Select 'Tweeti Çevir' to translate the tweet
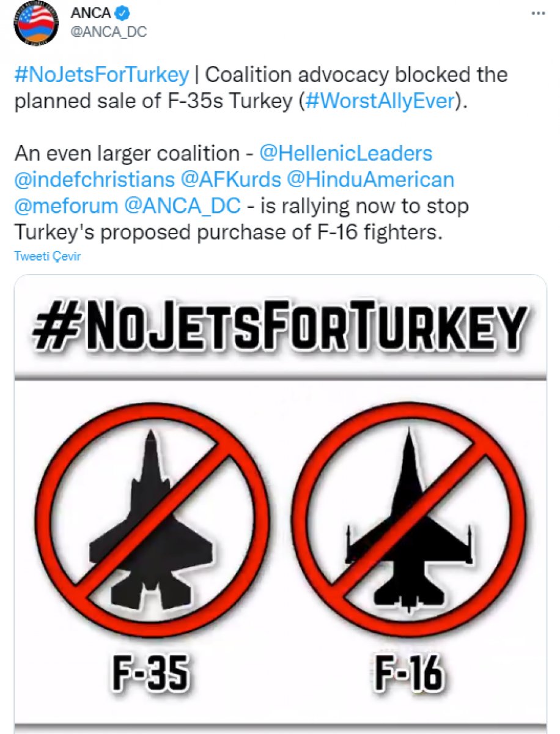560x734 pixels. click(x=47, y=256)
